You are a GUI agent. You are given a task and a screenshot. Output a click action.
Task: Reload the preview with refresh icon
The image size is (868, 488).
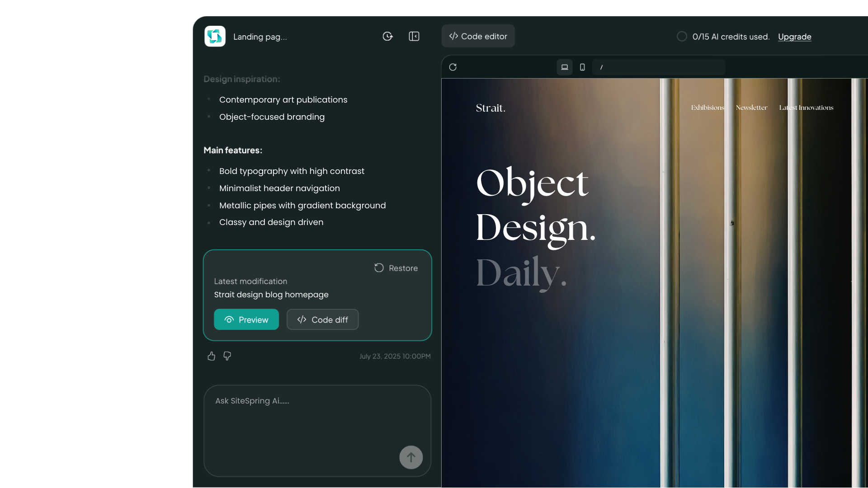click(453, 67)
